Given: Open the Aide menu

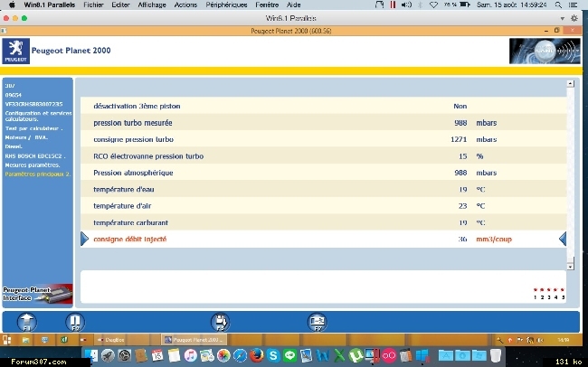Looking at the screenshot, I should tap(294, 5).
